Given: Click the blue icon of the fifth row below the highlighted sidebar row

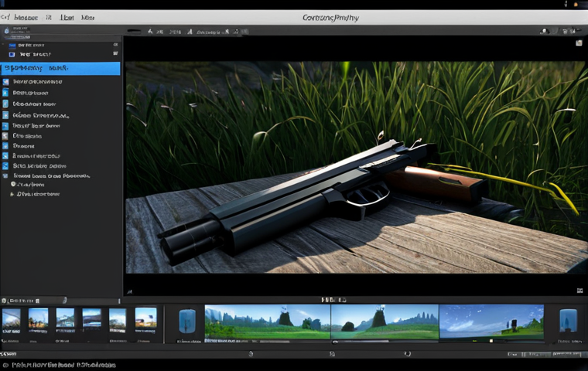Looking at the screenshot, I should (5, 125).
